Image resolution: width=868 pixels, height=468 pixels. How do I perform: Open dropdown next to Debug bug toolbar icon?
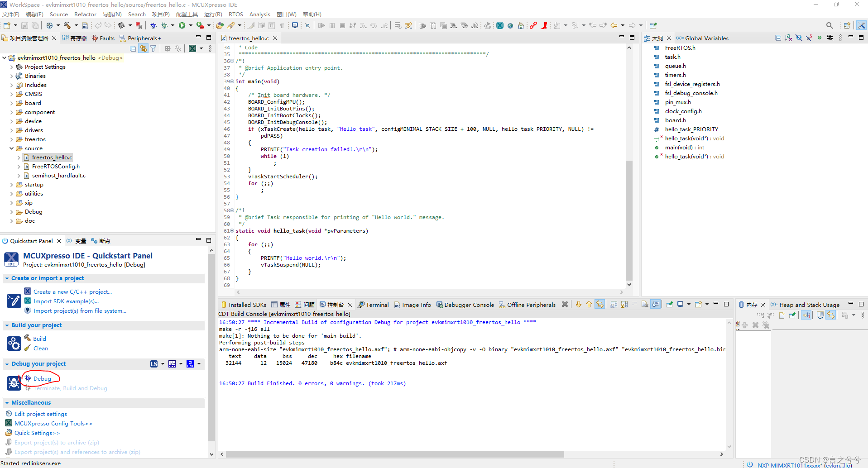click(x=173, y=25)
